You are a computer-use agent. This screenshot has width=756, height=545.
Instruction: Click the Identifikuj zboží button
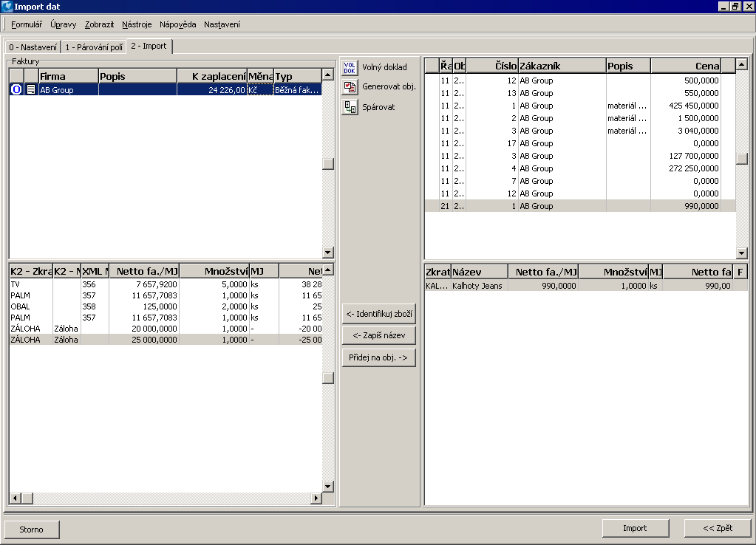point(378,313)
